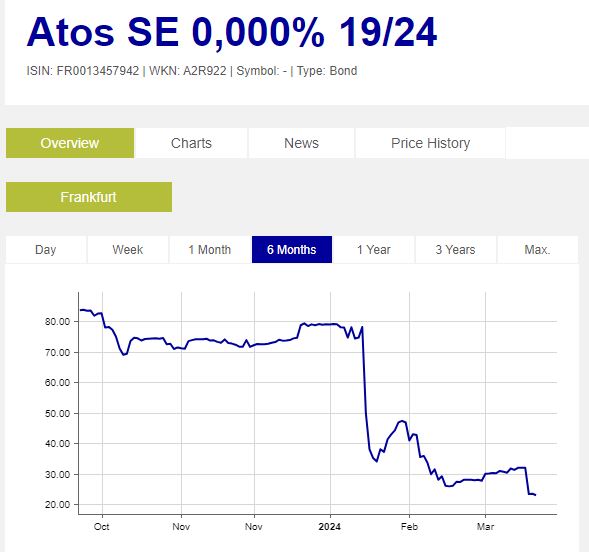Click the 80.00 y-axis label
Image resolution: width=589 pixels, height=552 pixels.
click(57, 322)
